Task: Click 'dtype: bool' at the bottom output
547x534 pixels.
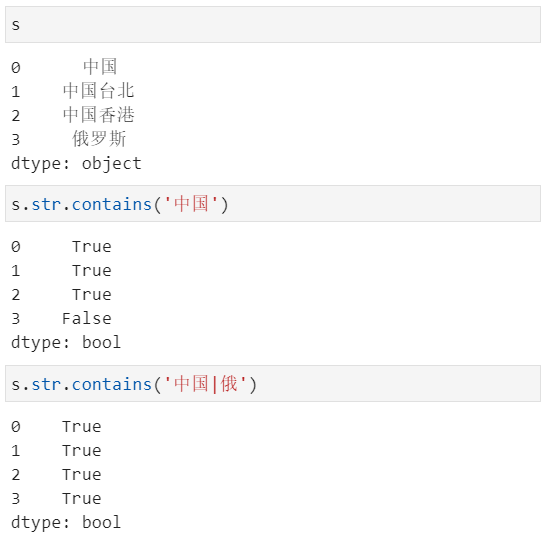Action: [66, 522]
